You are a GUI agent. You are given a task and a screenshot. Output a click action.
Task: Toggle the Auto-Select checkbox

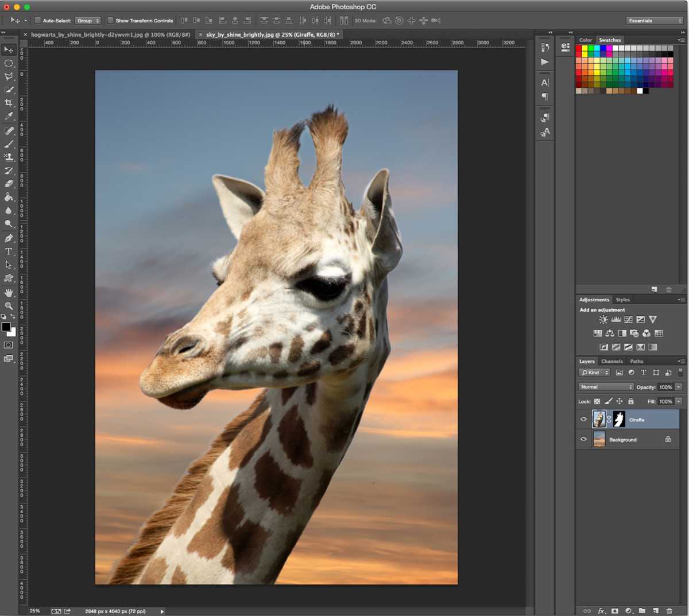coord(38,21)
